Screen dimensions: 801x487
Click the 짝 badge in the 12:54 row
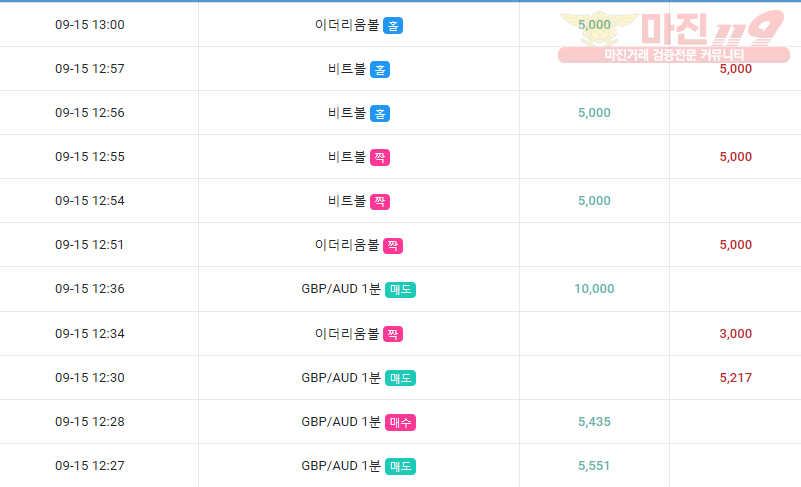[x=380, y=201]
